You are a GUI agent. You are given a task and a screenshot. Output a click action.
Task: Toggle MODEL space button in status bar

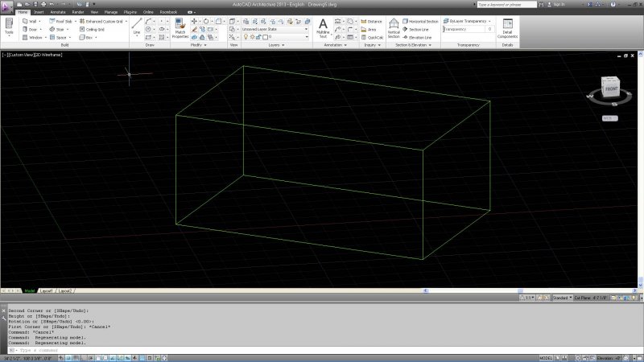click(x=545, y=358)
